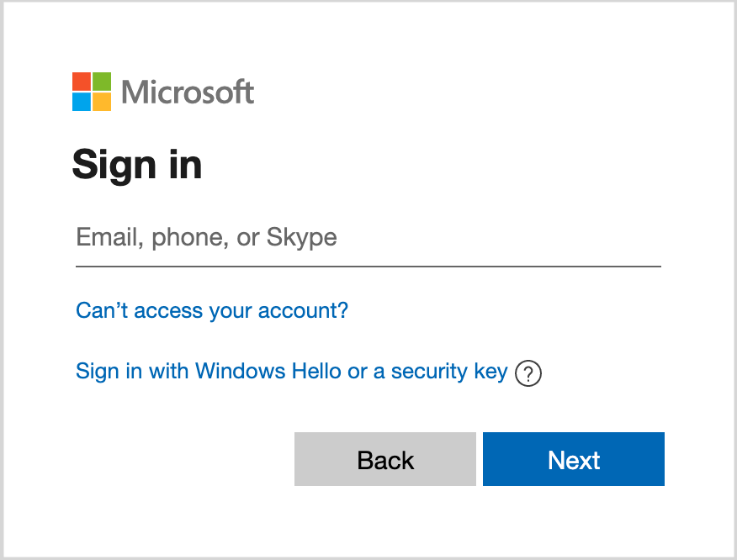Click the red square in Microsoft logo

tap(82, 82)
